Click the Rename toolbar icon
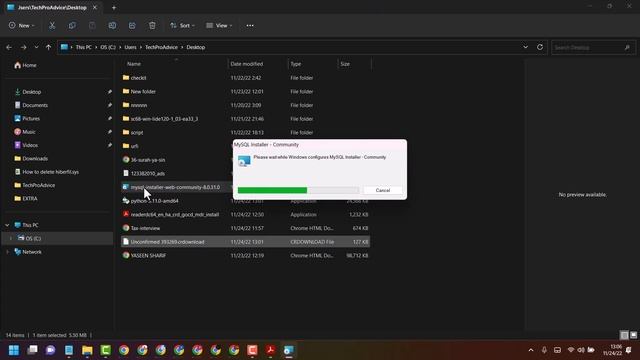640x360 pixels. [112, 25]
